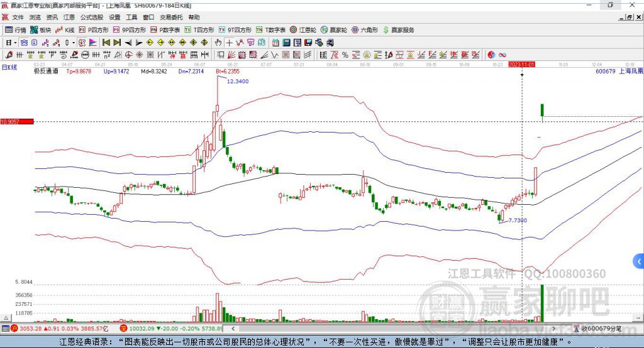
Task: Open the 六角形 hexagon tool
Action: (365, 30)
